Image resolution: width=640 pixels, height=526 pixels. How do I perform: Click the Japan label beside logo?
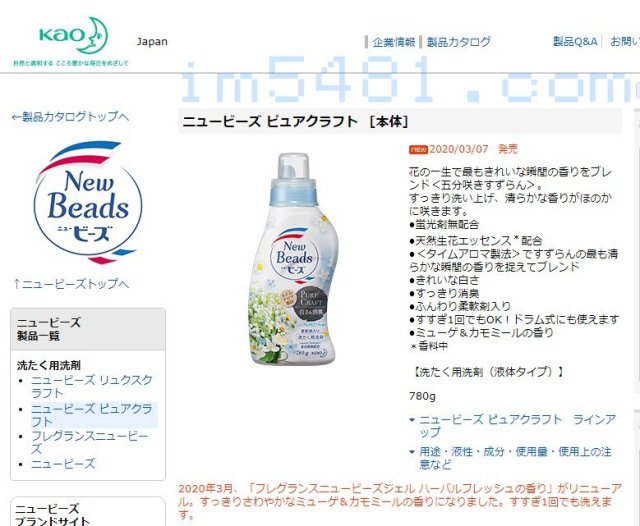coord(152,42)
